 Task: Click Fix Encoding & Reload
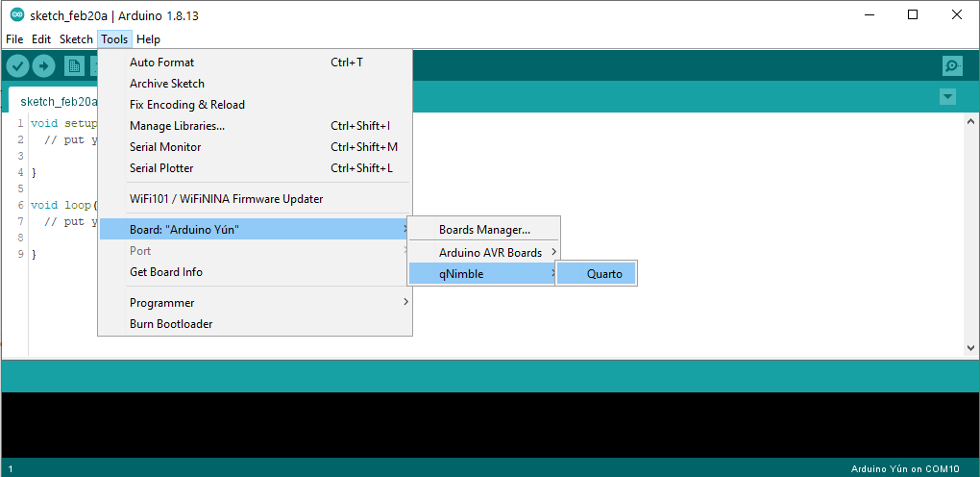187,105
